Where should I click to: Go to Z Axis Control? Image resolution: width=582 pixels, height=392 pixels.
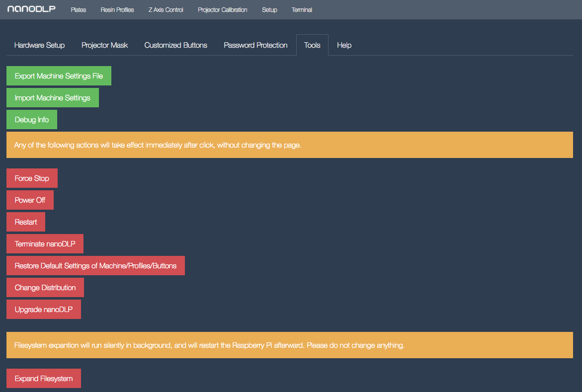pyautogui.click(x=166, y=9)
